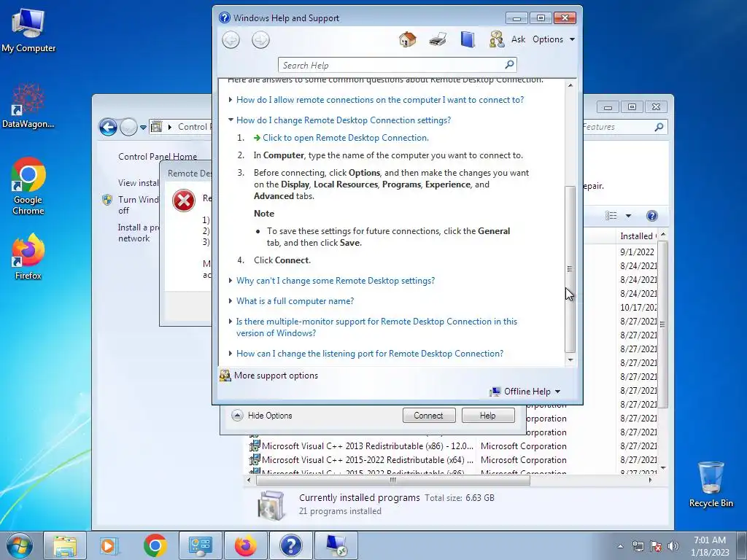Open the Options menu in Help
The height and width of the screenshot is (560, 747).
pos(553,39)
